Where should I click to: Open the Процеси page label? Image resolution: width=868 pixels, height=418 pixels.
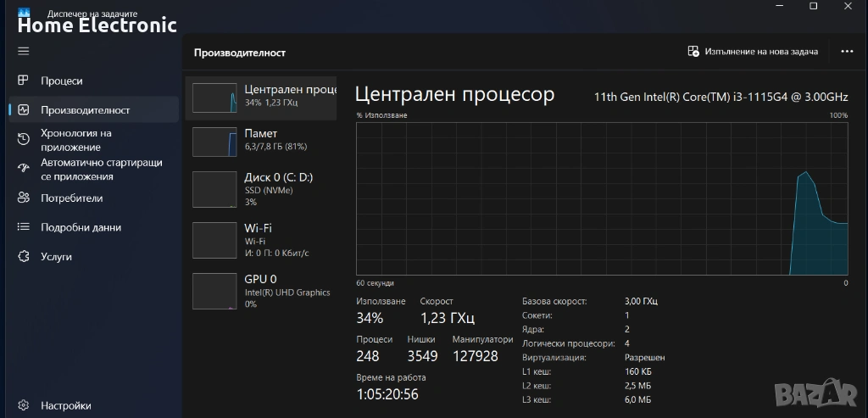(x=62, y=81)
